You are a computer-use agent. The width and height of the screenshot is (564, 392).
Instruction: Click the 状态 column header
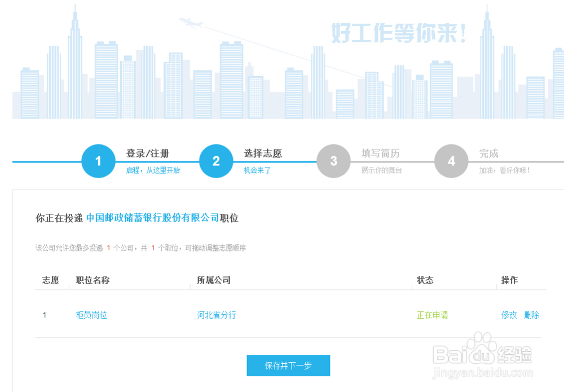click(425, 280)
